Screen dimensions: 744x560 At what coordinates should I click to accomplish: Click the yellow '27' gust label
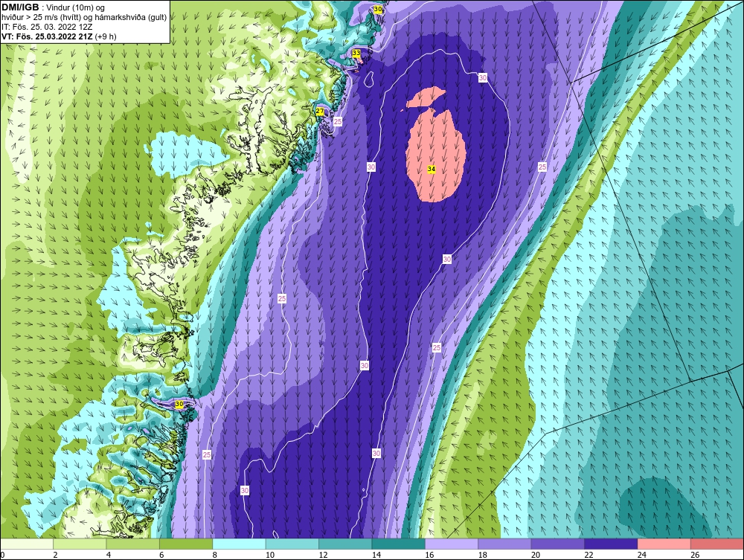tap(320, 111)
